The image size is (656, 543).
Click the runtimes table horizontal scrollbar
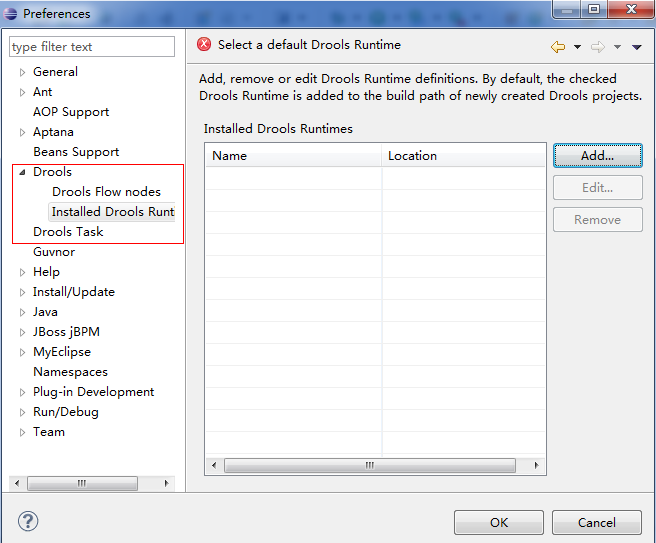[x=369, y=466]
